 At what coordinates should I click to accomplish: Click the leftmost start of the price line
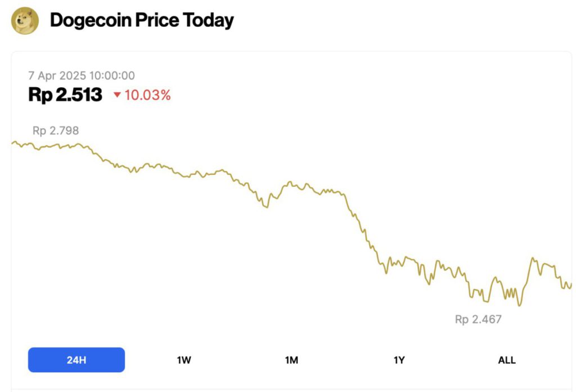pyautogui.click(x=12, y=142)
